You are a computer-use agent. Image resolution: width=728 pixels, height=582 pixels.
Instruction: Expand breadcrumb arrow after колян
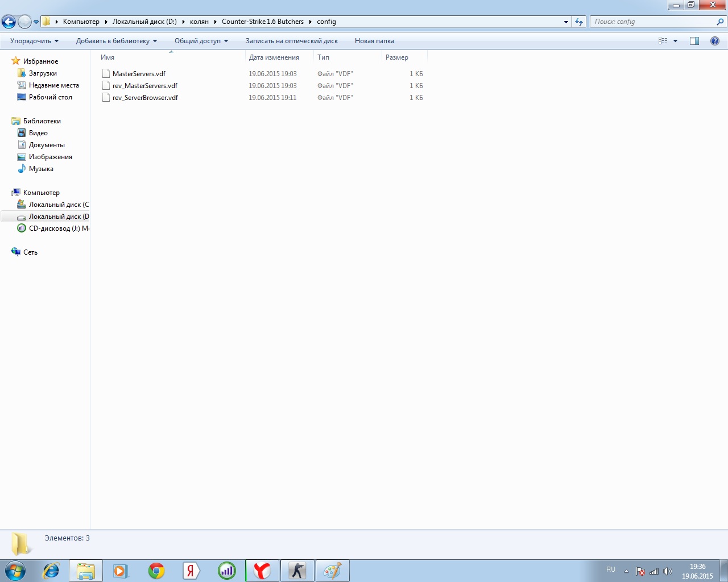pos(215,22)
